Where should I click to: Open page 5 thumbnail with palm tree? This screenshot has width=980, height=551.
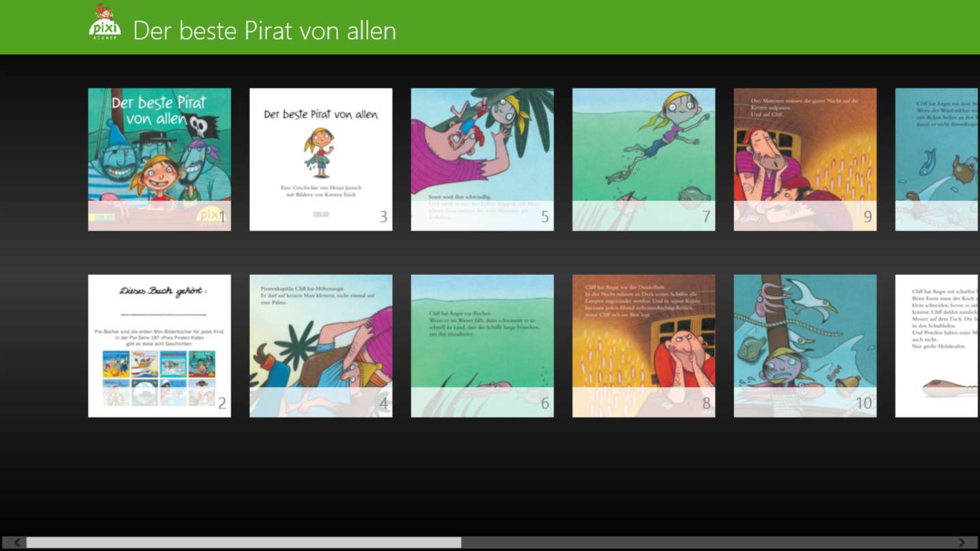pos(482,159)
